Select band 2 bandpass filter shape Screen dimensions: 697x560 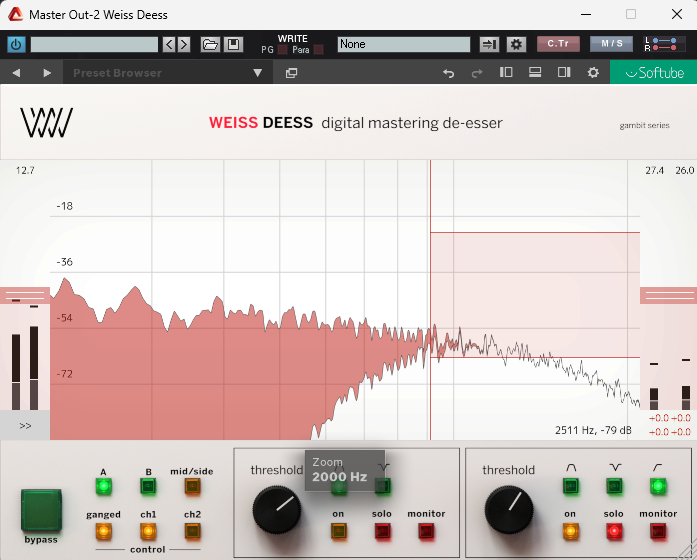570,486
